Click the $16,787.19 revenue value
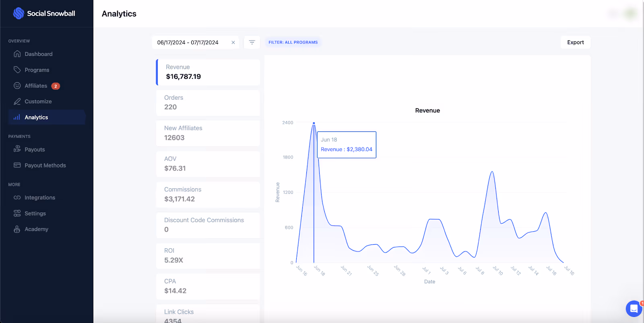This screenshot has width=644, height=323. click(x=184, y=76)
